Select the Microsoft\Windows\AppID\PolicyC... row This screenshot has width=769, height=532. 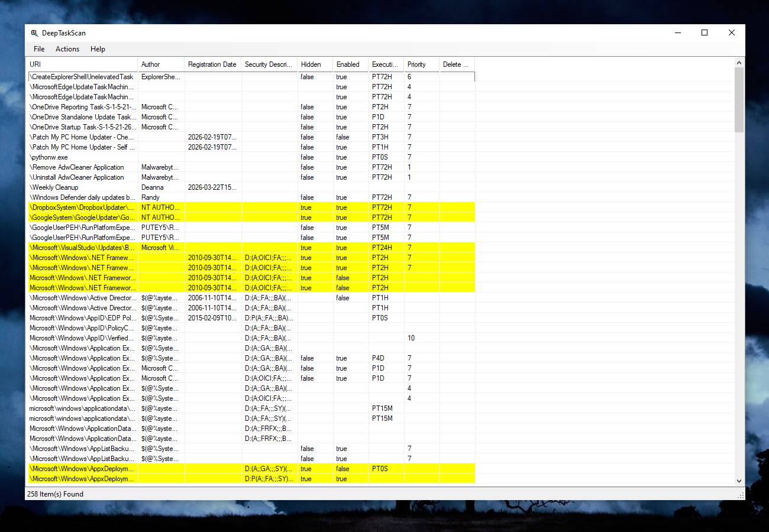click(251, 328)
